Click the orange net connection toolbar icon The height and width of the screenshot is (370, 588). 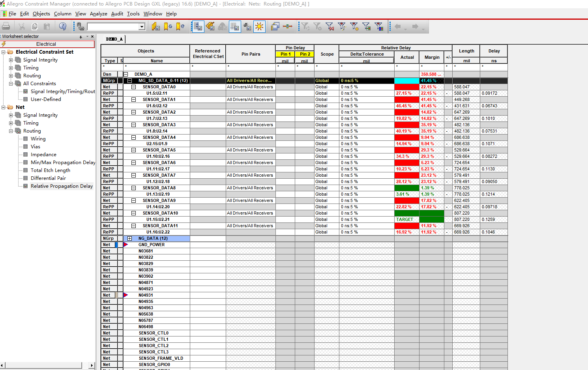point(288,26)
